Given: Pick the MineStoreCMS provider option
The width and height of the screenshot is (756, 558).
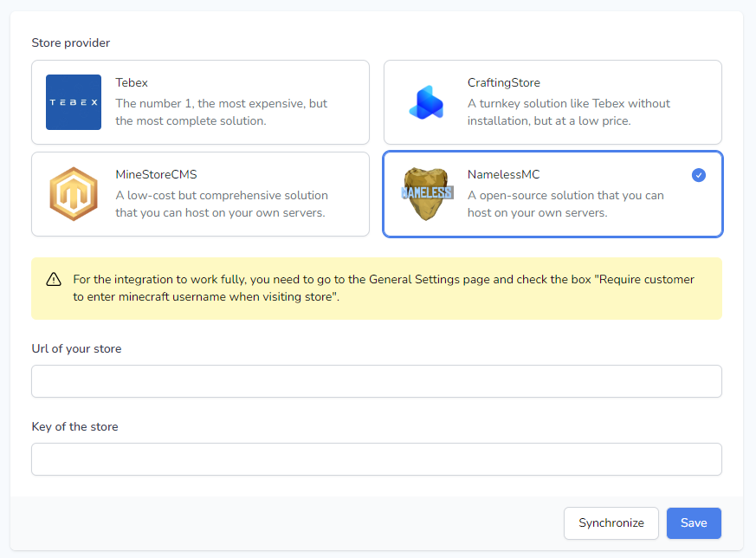Looking at the screenshot, I should click(201, 194).
